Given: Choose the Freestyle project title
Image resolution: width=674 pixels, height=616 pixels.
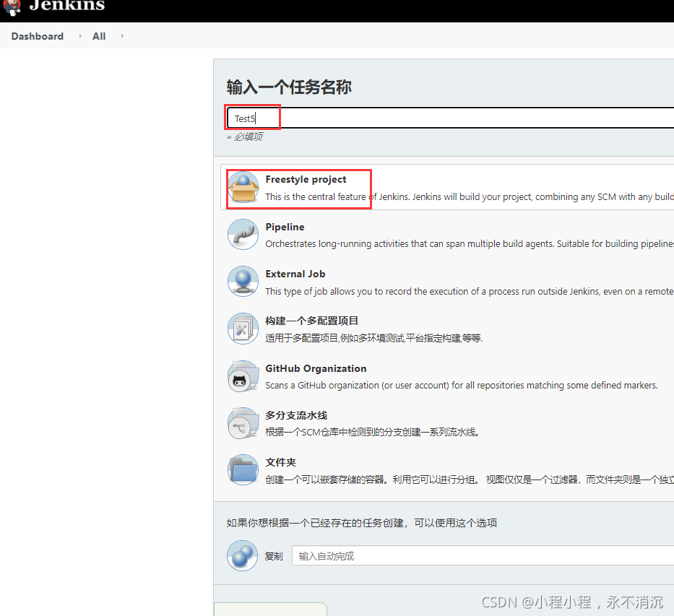Looking at the screenshot, I should (x=306, y=179).
